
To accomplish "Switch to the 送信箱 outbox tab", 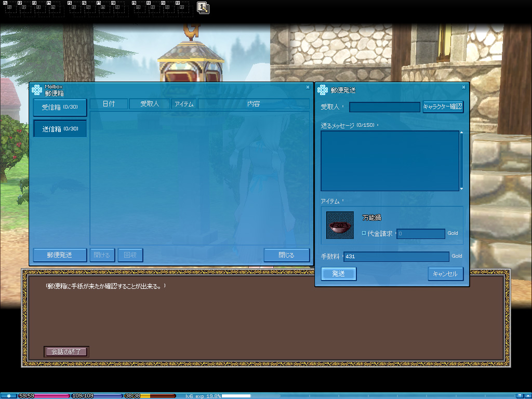I will pos(60,129).
